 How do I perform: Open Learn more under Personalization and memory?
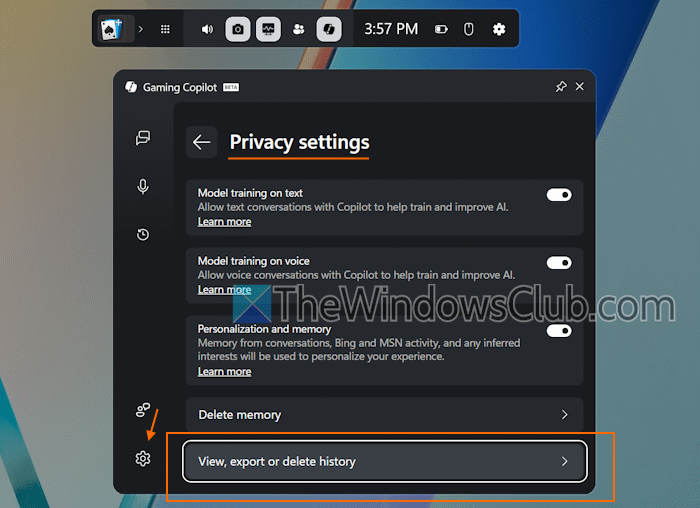pyautogui.click(x=225, y=372)
